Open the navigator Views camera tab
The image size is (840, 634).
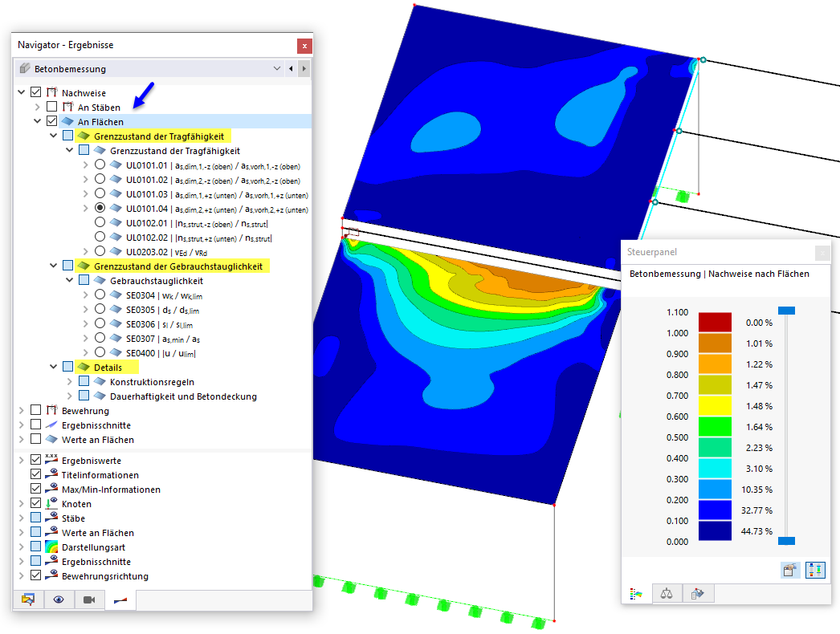89,599
